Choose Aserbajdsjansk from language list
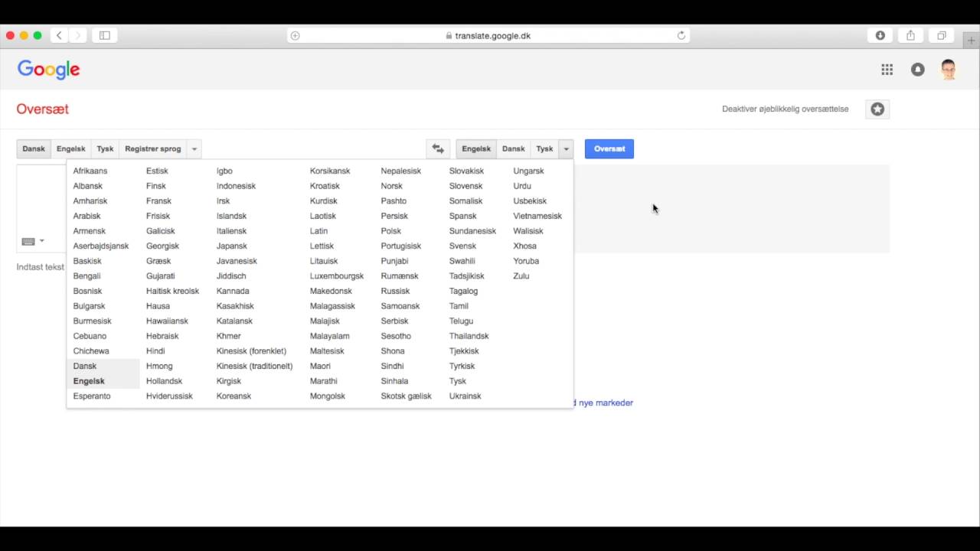 [100, 246]
